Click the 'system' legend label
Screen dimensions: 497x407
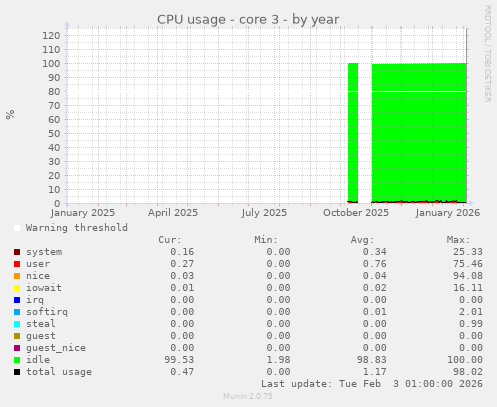[44, 252]
